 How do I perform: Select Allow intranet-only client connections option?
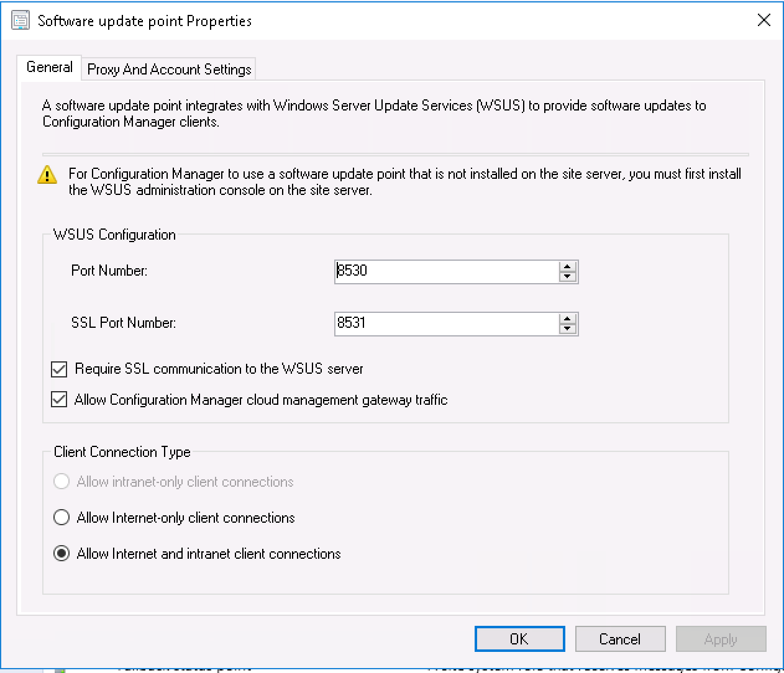pos(62,482)
